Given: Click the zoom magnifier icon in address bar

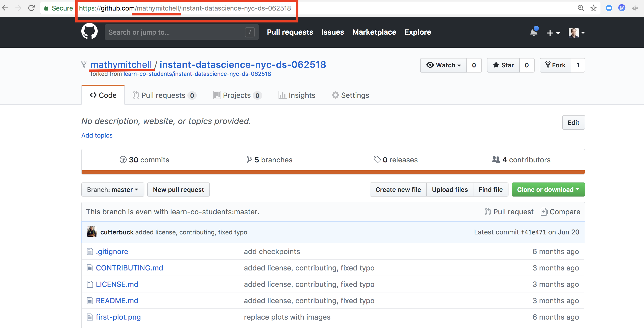Looking at the screenshot, I should (x=580, y=8).
